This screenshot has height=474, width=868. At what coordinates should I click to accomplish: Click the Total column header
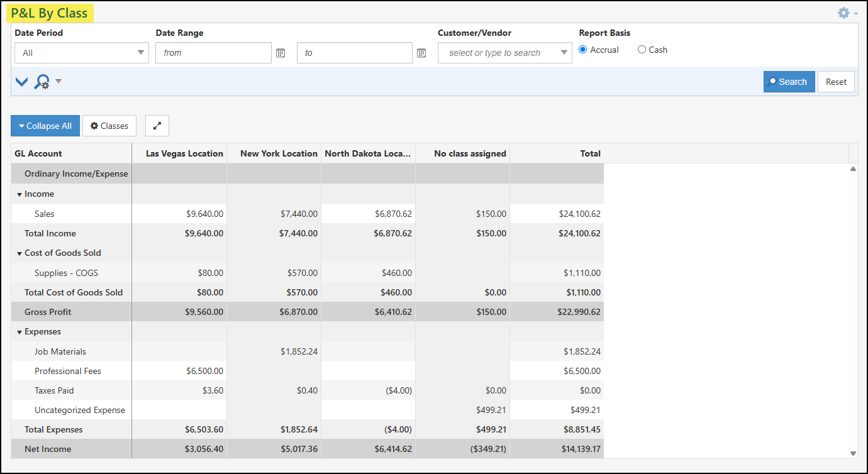tap(557, 153)
